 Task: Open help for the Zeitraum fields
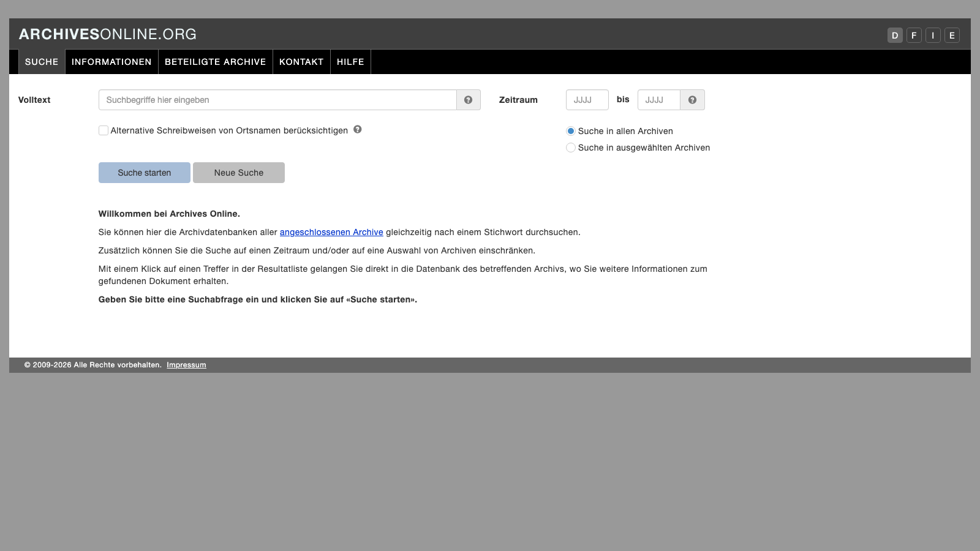tap(692, 100)
